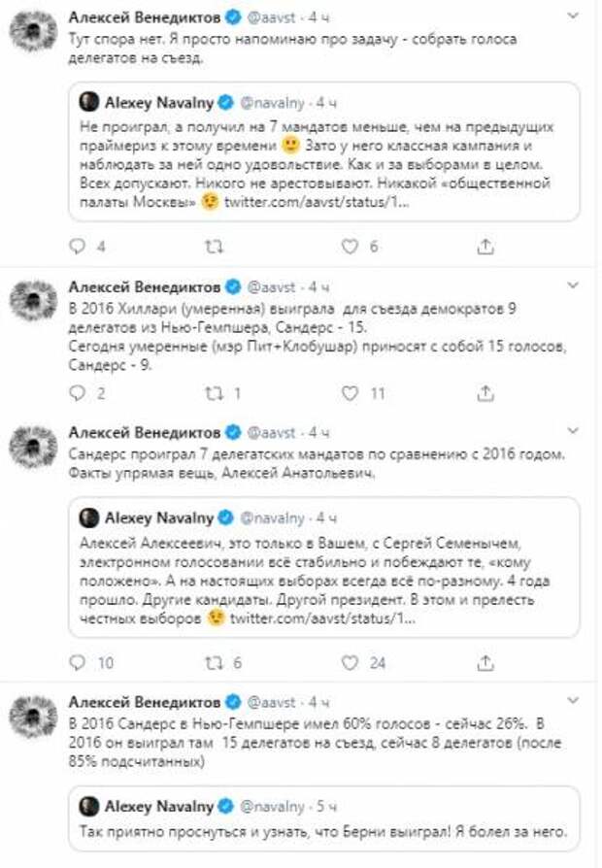This screenshot has width=602, height=868.
Task: Open the "5 ч" timestamp on Navalny's quote
Action: (326, 806)
